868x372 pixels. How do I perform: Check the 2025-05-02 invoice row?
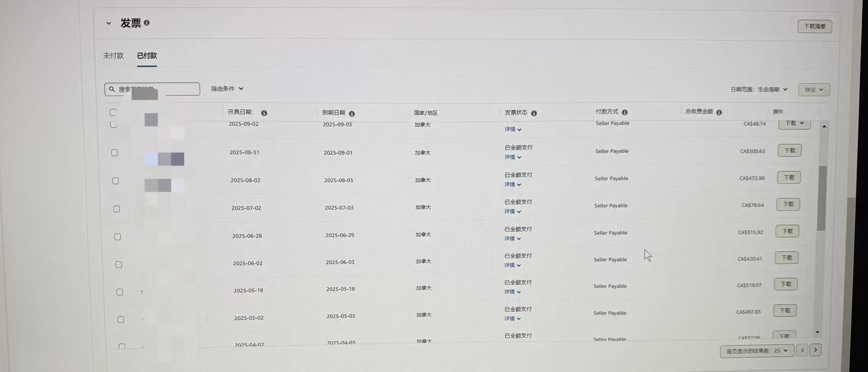(x=121, y=320)
